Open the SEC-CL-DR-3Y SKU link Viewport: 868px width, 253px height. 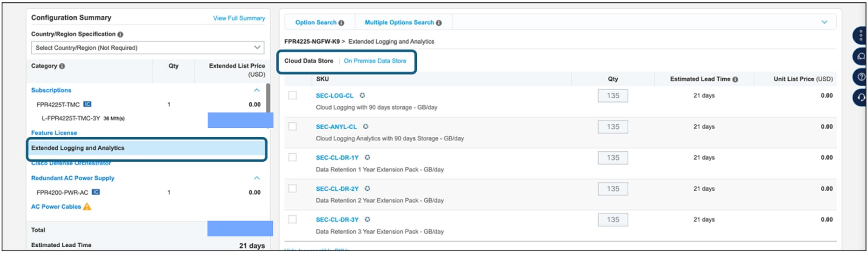[337, 219]
